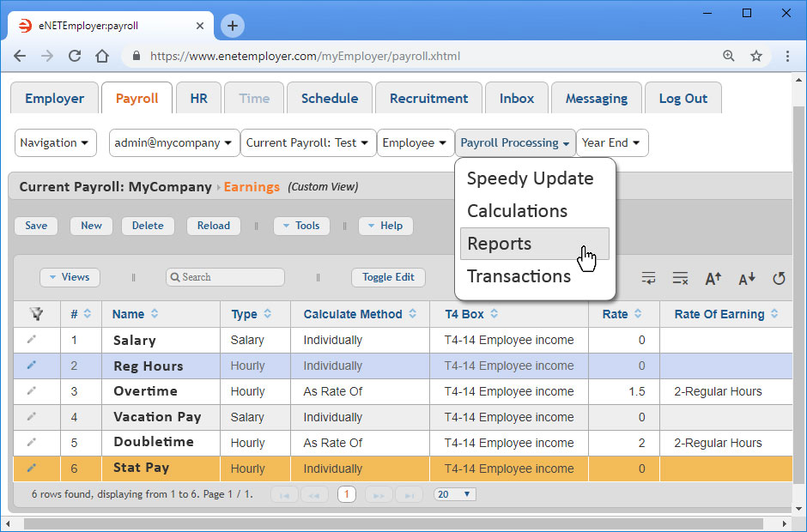Select the decrease font size icon
This screenshot has width=807, height=532.
point(746,277)
